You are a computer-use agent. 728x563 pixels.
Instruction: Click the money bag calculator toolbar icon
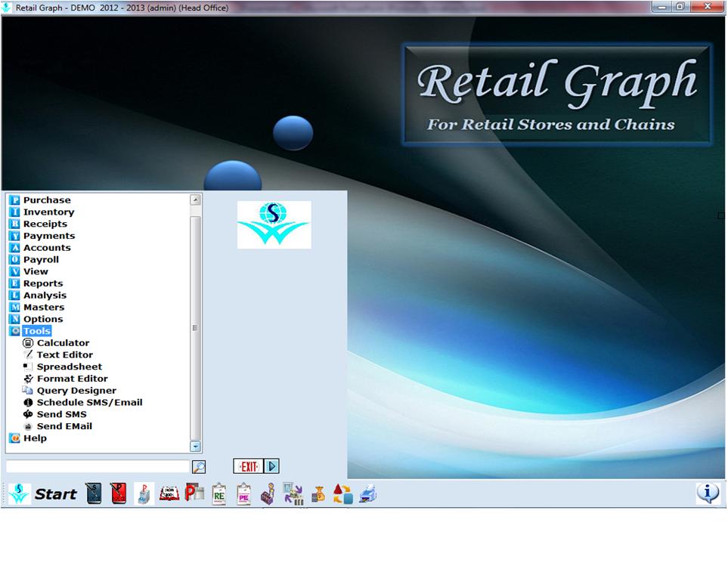(x=318, y=494)
